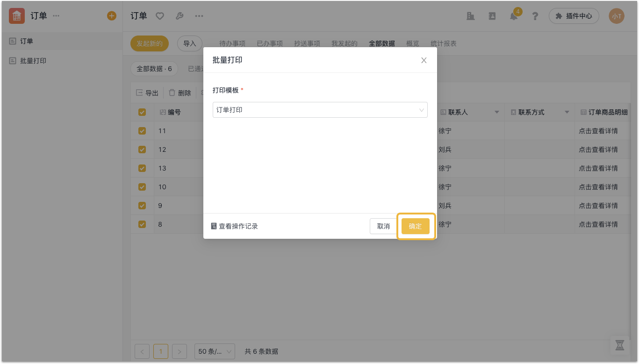Click the user avatar 小T
The height and width of the screenshot is (364, 639).
[x=617, y=16]
